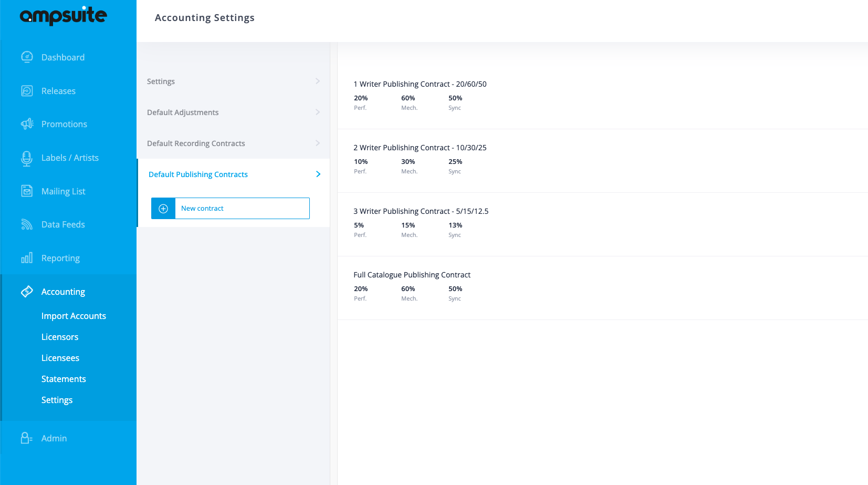Expand the Default Recording Contracts chevron
868x485 pixels.
tap(318, 143)
